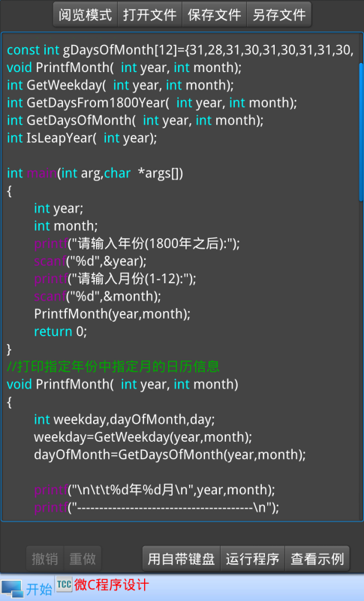364x601 pixels.
Task: Open 查看示例 to view examples
Action: pyautogui.click(x=317, y=559)
